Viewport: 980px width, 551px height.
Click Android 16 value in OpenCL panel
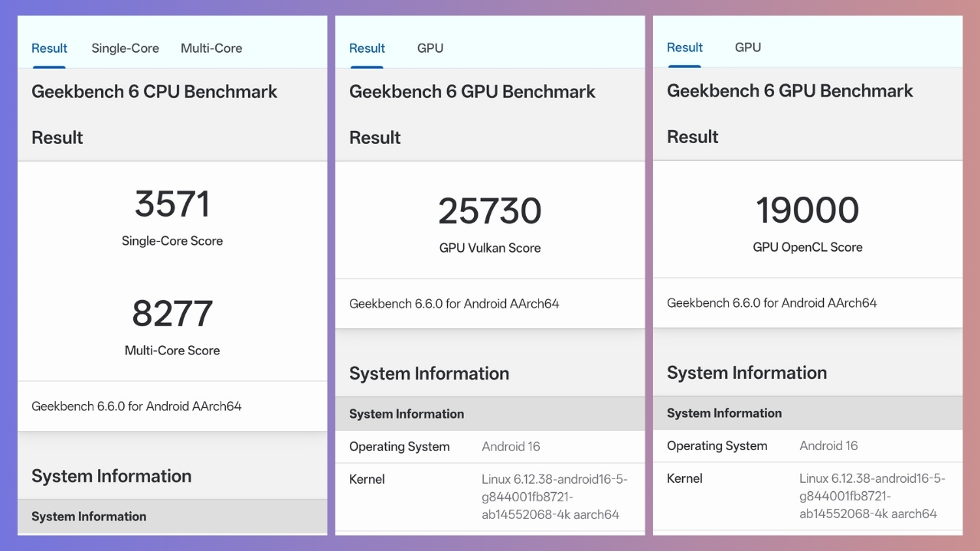click(828, 446)
